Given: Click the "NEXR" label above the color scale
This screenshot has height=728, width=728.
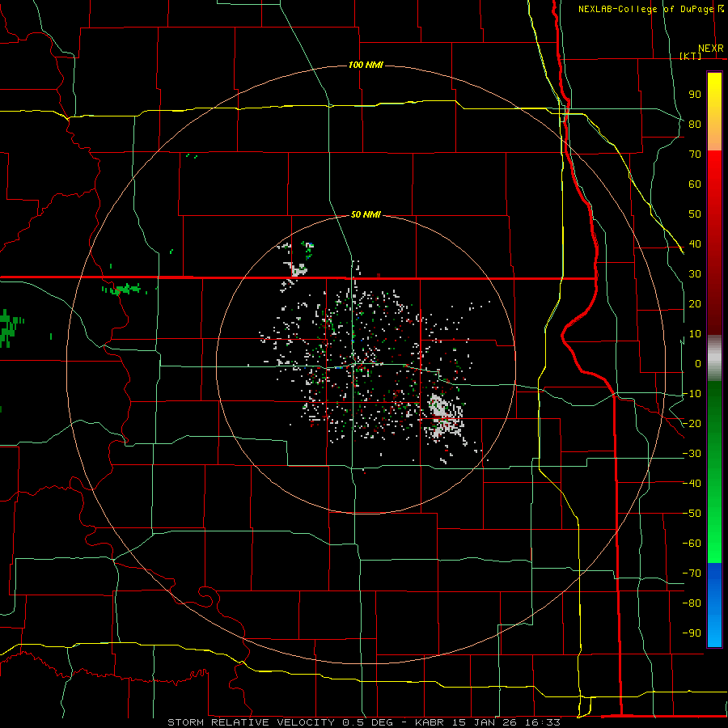Looking at the screenshot, I should (x=711, y=49).
